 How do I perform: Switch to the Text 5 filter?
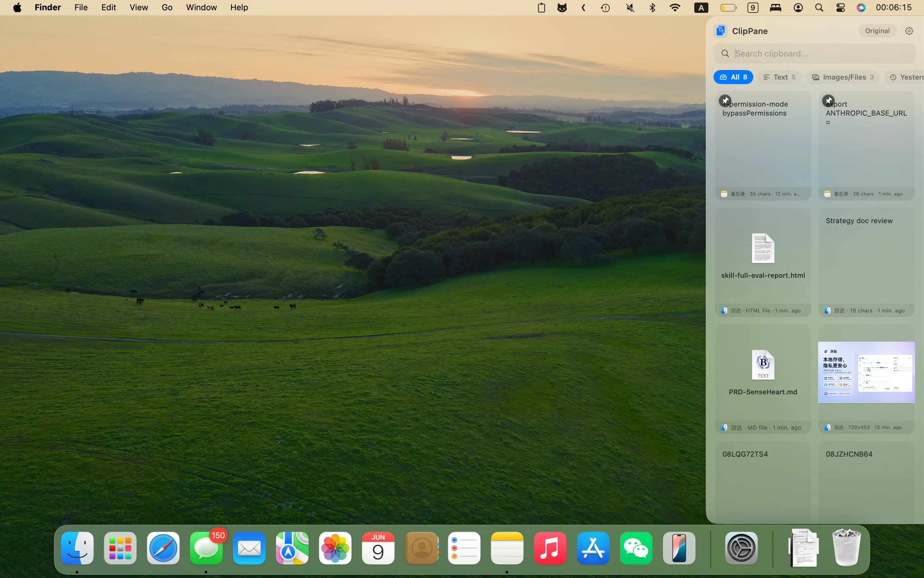point(779,77)
